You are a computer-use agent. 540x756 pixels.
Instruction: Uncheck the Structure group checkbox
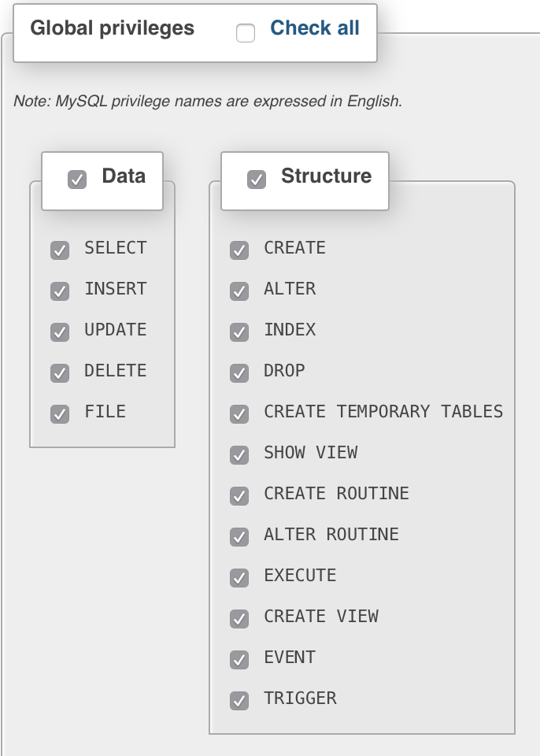click(257, 180)
